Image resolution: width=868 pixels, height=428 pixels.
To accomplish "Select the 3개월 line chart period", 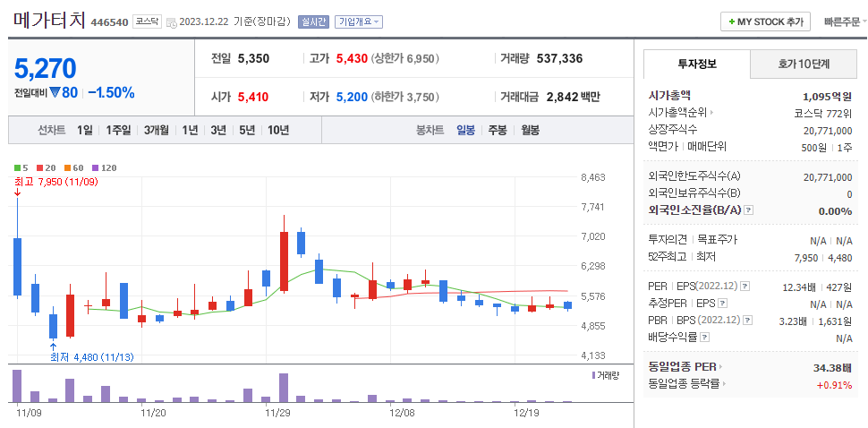I will pyautogui.click(x=157, y=130).
